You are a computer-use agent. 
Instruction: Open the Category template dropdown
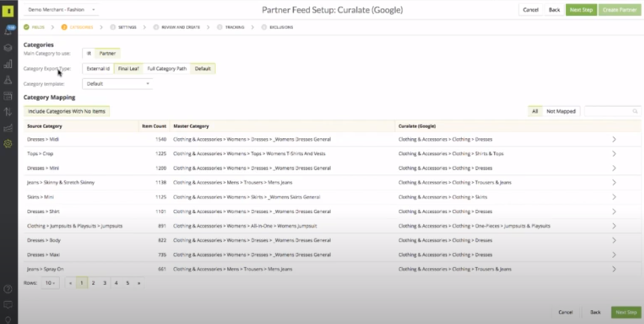pos(118,84)
